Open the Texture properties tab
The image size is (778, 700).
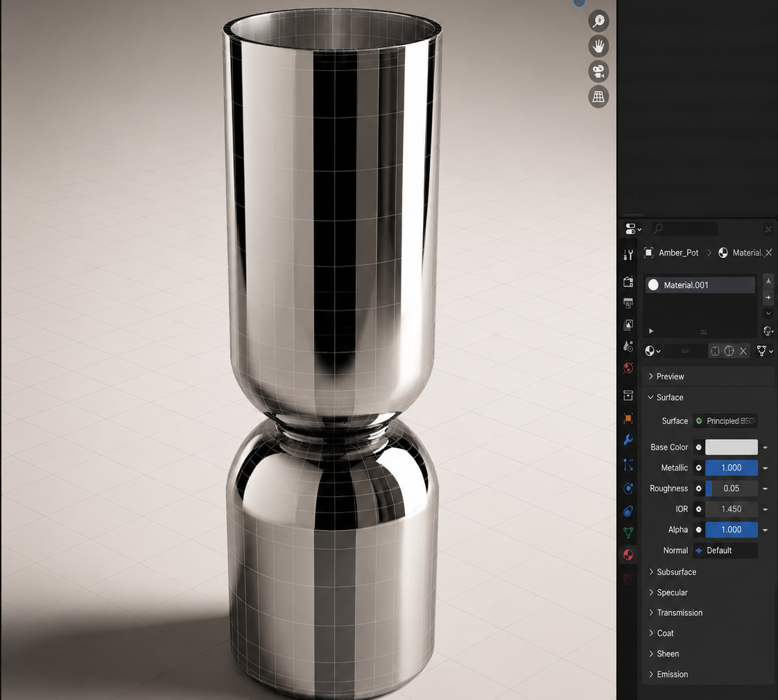(628, 579)
